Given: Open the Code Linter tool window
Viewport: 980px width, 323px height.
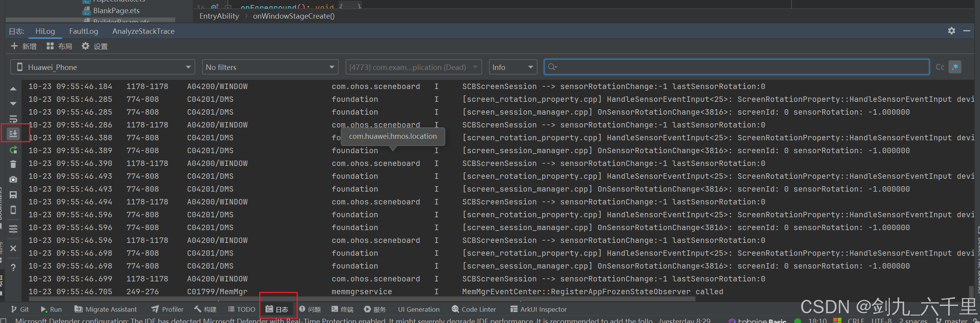Looking at the screenshot, I should point(474,309).
